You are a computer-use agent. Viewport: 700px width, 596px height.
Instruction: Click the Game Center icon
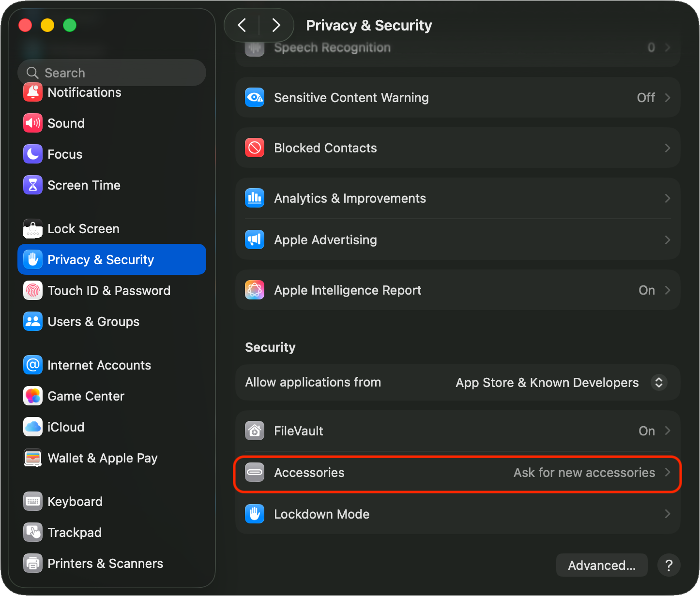[33, 396]
